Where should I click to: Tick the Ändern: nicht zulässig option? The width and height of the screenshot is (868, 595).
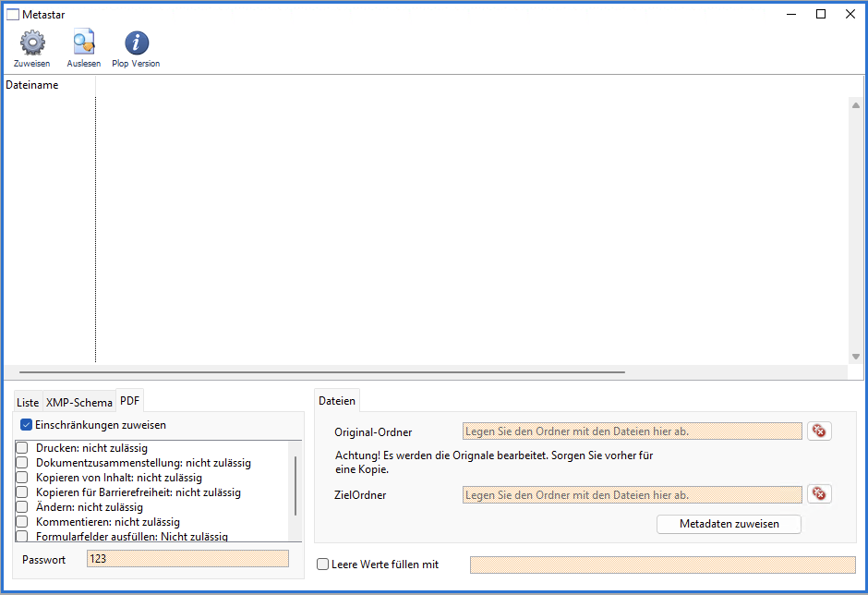pos(22,507)
